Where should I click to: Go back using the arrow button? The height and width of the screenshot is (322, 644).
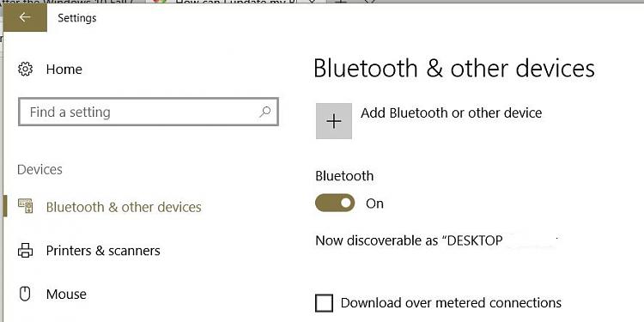(x=25, y=17)
